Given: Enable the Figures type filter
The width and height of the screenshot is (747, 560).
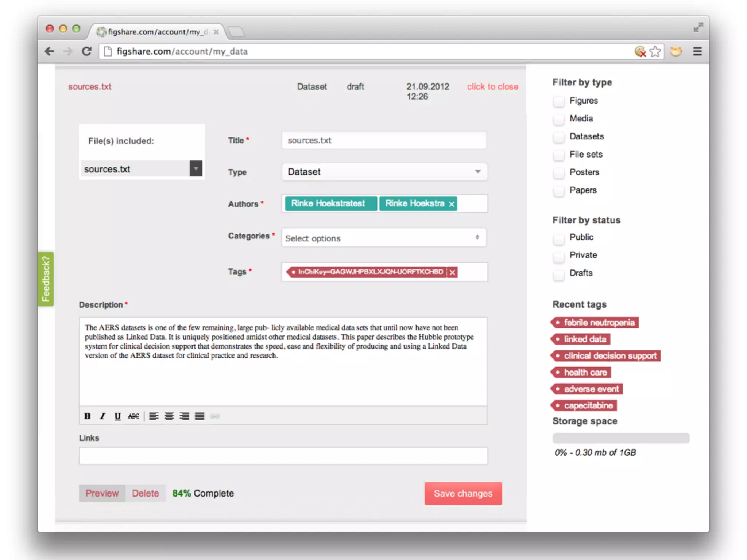Looking at the screenshot, I should pyautogui.click(x=558, y=101).
